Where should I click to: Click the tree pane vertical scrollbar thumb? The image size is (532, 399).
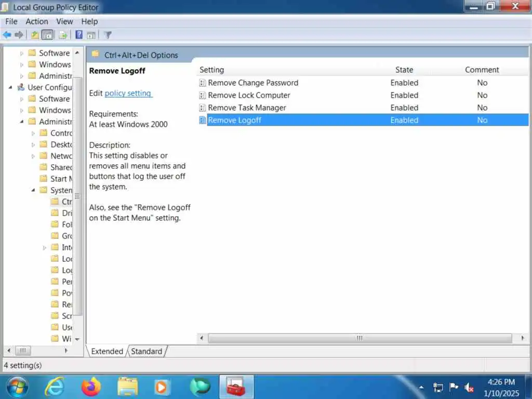pos(77,196)
